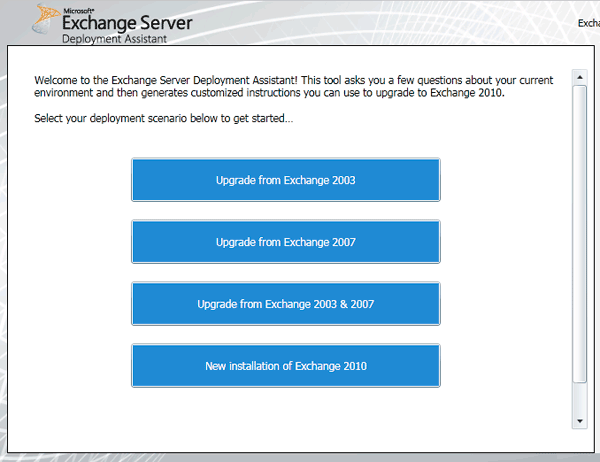Click the Upgrade from Exchange 2003 button
The height and width of the screenshot is (462, 600).
click(286, 180)
